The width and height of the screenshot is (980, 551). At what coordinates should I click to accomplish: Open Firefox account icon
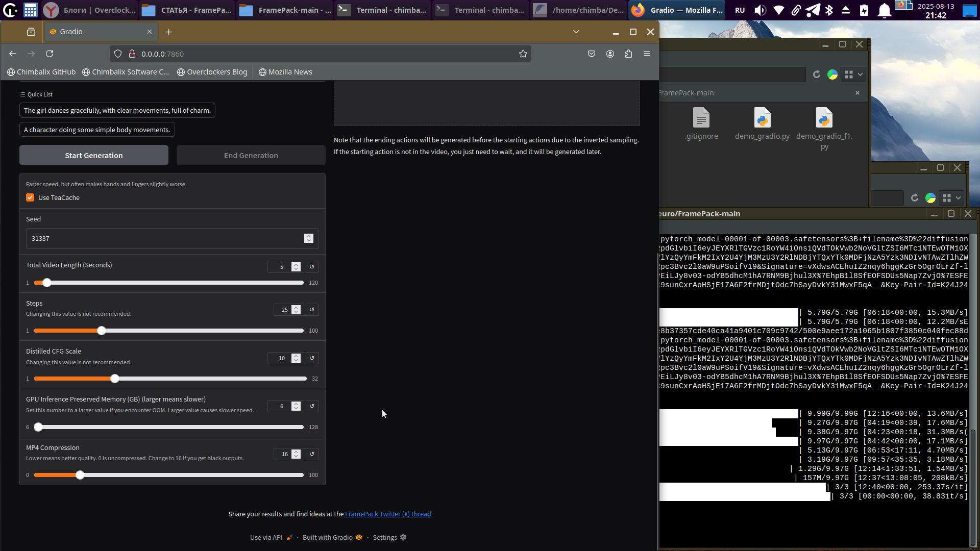point(610,54)
